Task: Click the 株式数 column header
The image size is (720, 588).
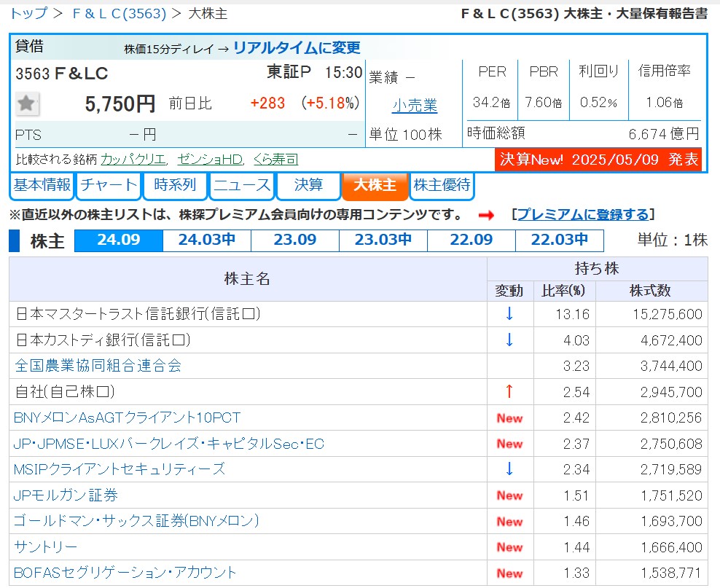Action: coord(650,291)
